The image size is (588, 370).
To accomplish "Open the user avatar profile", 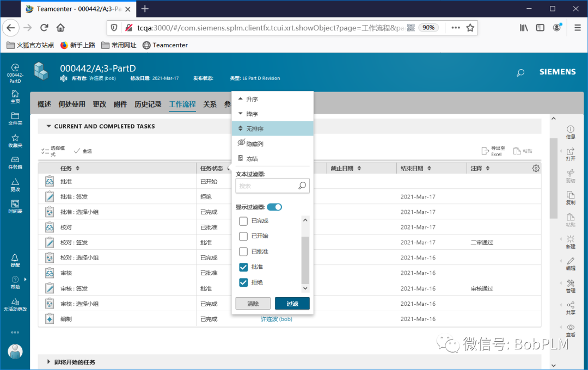I will tap(15, 351).
